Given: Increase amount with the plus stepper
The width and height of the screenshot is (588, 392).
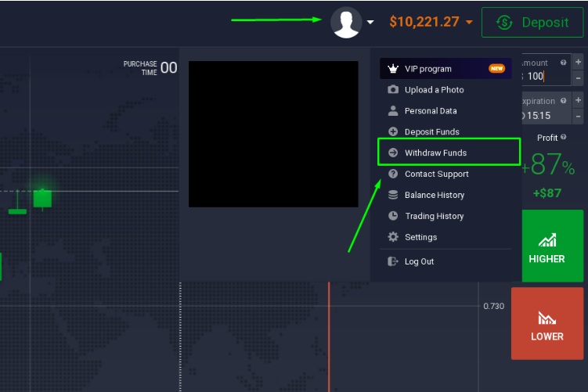Looking at the screenshot, I should click(578, 62).
